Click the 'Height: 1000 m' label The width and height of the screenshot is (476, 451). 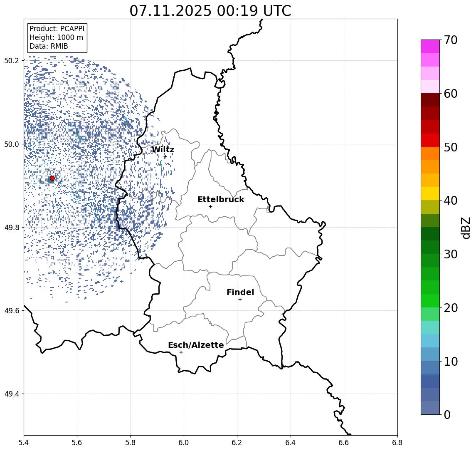click(x=56, y=37)
